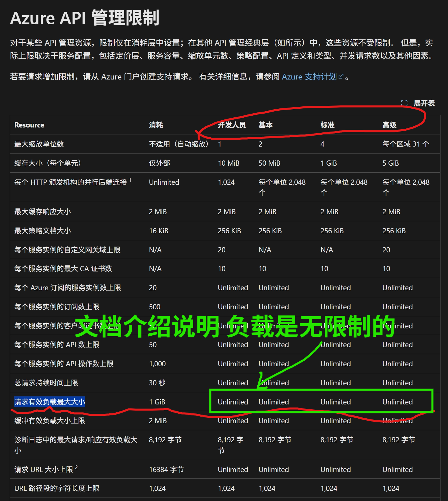448x501 pixels.
Task: Select the 消耗 column header
Action: coord(156,125)
